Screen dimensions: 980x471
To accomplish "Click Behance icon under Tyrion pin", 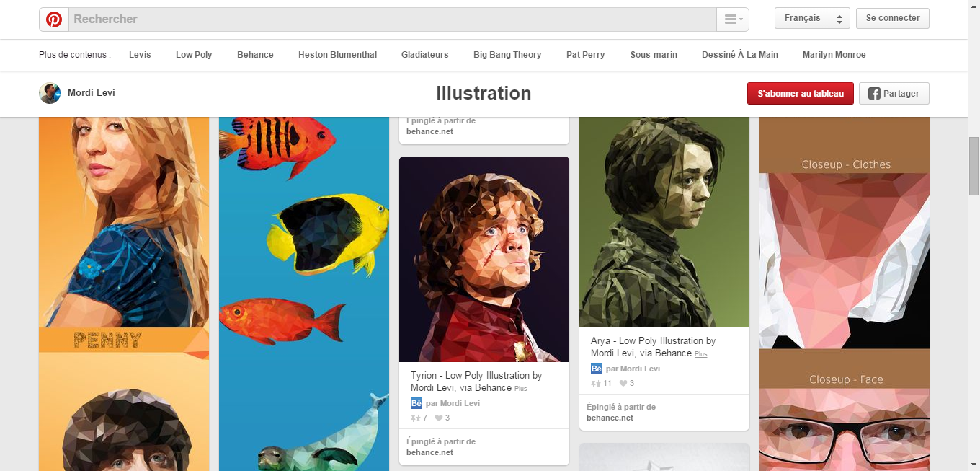I will point(416,403).
